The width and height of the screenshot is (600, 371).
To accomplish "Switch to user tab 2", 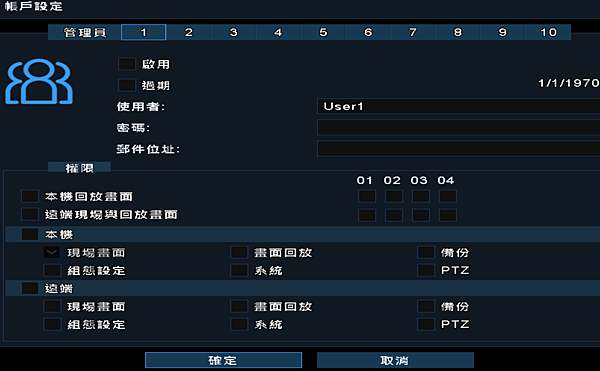I will point(189,33).
